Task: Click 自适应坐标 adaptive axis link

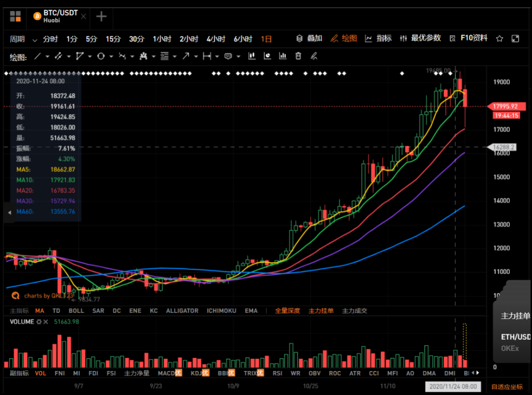Action: point(507,387)
